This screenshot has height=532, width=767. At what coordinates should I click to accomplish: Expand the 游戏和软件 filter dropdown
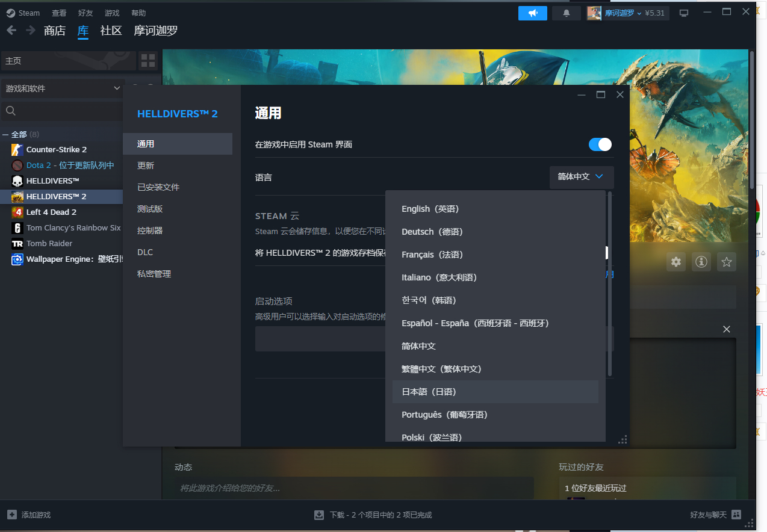pyautogui.click(x=63, y=88)
